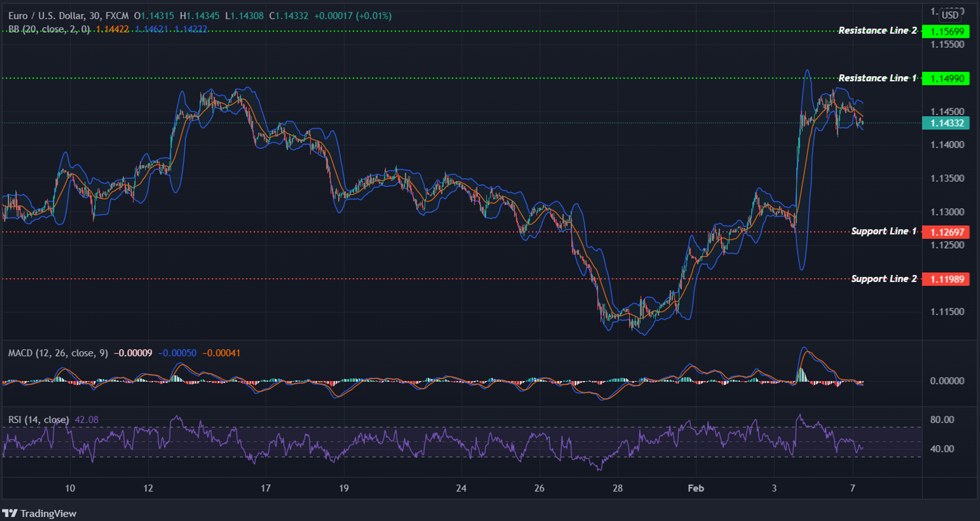
Task: Click the Support Line 2 label
Action: pyautogui.click(x=884, y=279)
